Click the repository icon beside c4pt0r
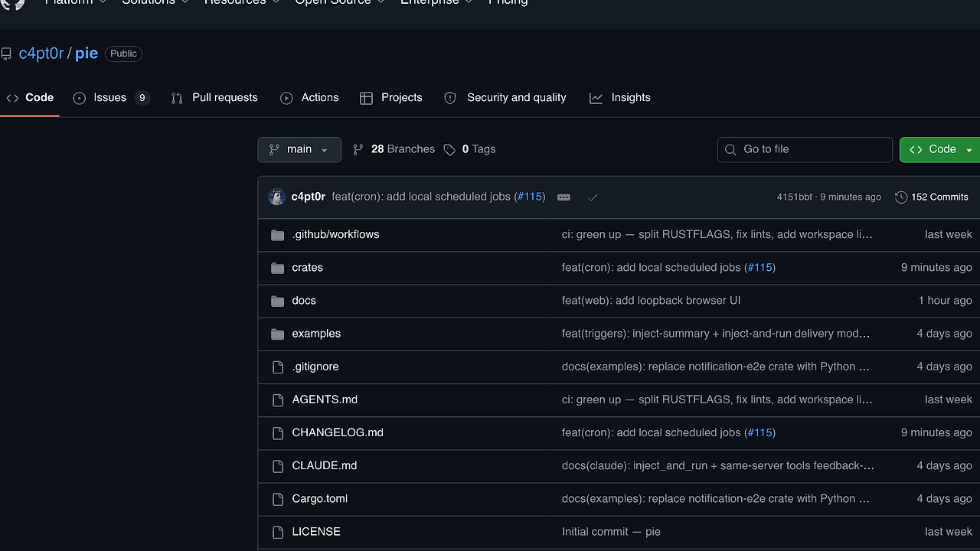 (6, 54)
